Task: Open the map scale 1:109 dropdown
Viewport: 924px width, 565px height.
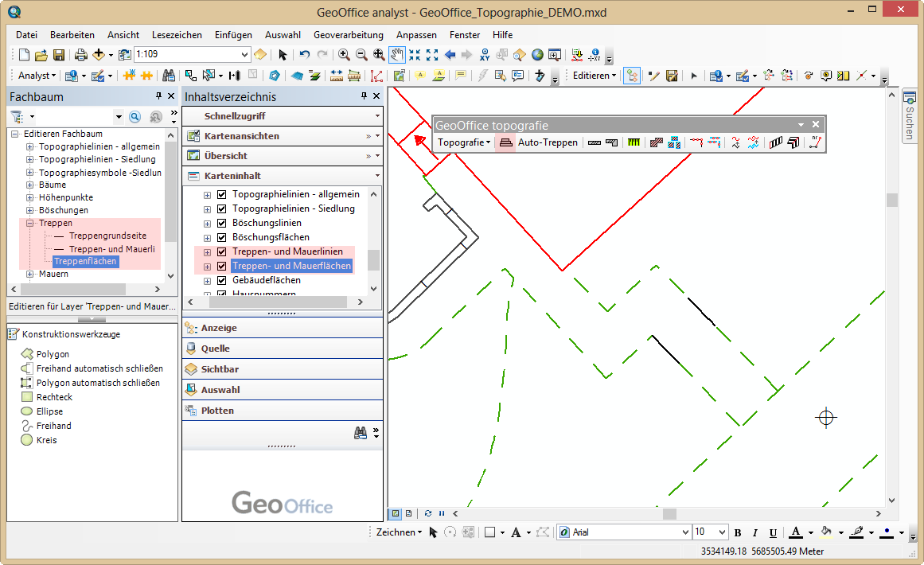Action: tap(244, 55)
